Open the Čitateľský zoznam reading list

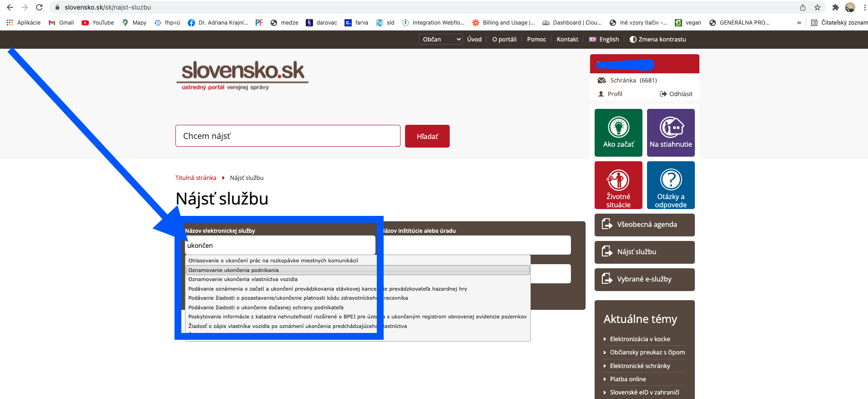click(x=839, y=23)
